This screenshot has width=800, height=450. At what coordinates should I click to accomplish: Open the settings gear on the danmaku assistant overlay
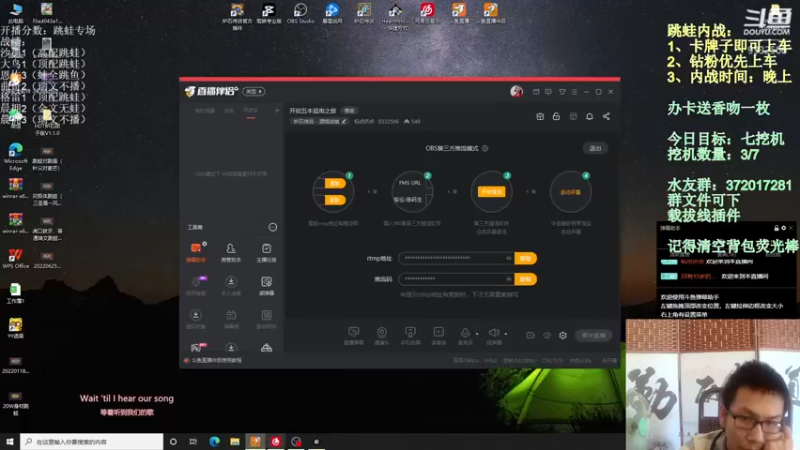(x=784, y=228)
